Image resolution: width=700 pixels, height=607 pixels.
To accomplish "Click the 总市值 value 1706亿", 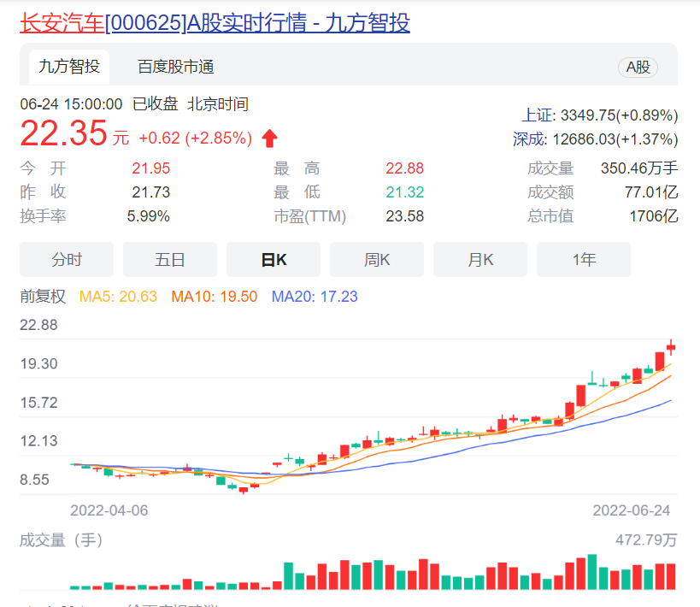I will (x=654, y=216).
